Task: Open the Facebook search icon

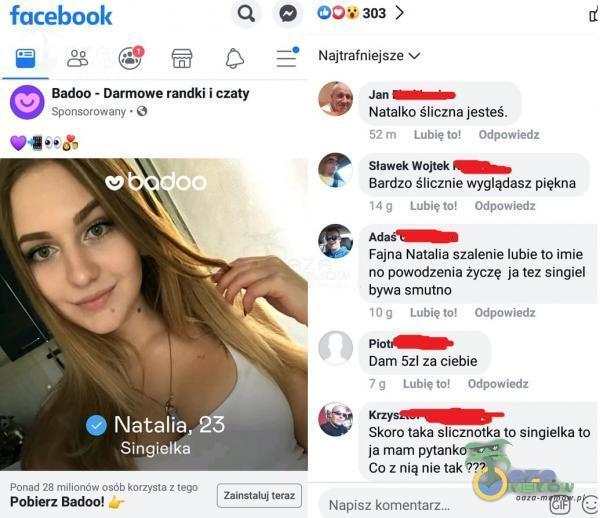Action: click(246, 14)
